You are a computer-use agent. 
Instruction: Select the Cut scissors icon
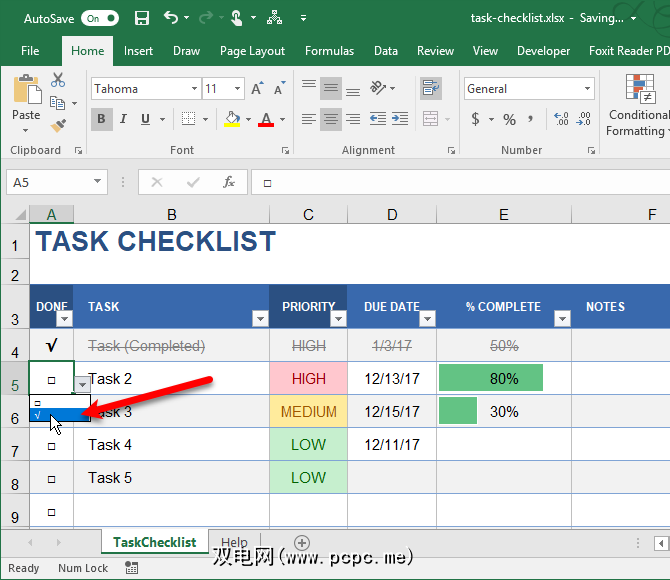(58, 80)
